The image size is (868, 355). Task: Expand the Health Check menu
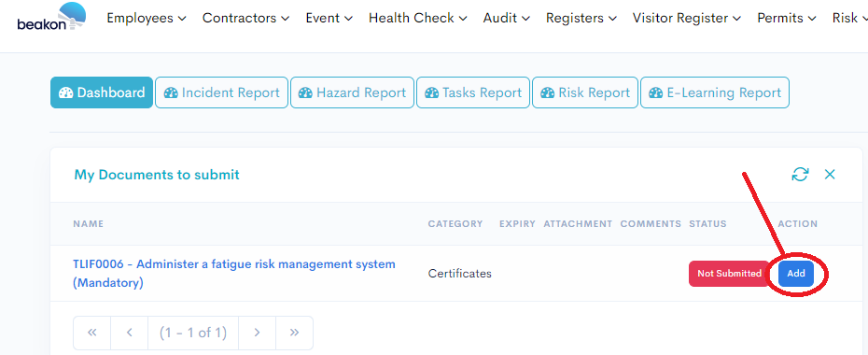(418, 18)
